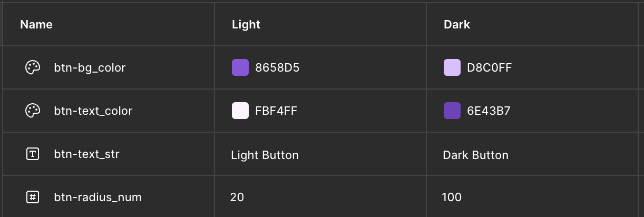Edit the FBF4FF hex value field
Viewport: 644px width, 217px height.
tap(277, 111)
